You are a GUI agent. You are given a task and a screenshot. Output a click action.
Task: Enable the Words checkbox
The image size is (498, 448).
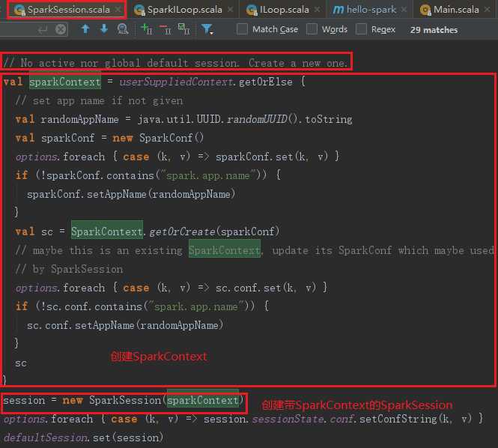pos(312,29)
